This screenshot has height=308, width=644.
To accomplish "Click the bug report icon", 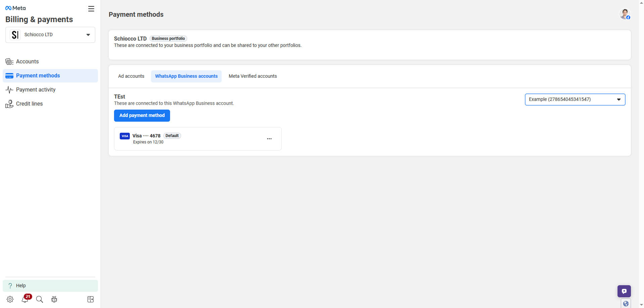I will [54, 299].
